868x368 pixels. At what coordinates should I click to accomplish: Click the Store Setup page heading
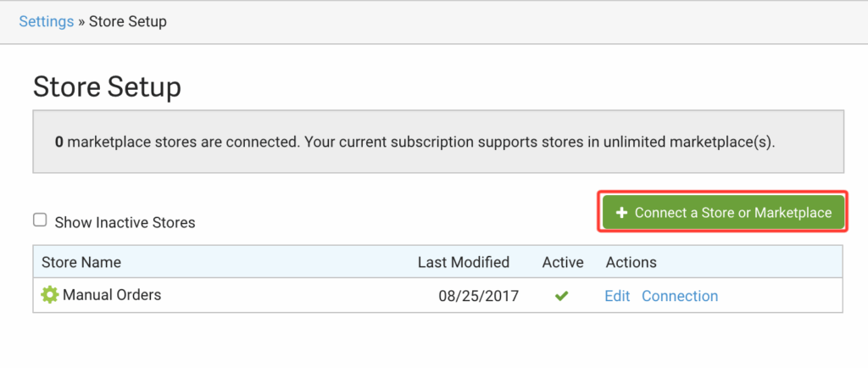tap(107, 86)
